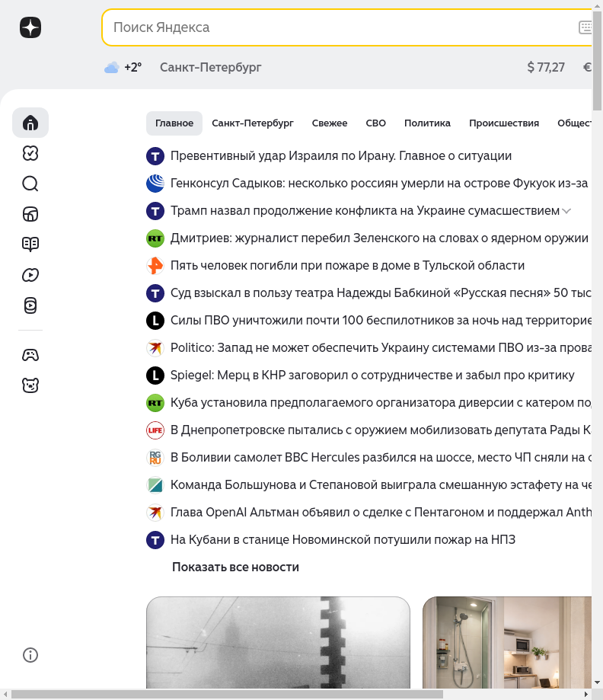Open the open-book sidebar icon
This screenshot has height=700, width=603.
(x=30, y=245)
